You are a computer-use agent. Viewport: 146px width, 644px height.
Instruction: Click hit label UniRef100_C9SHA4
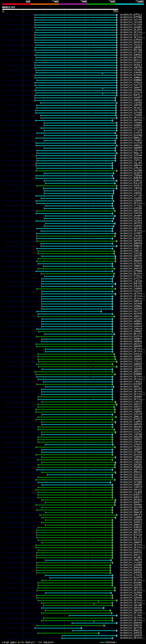[131, 123]
